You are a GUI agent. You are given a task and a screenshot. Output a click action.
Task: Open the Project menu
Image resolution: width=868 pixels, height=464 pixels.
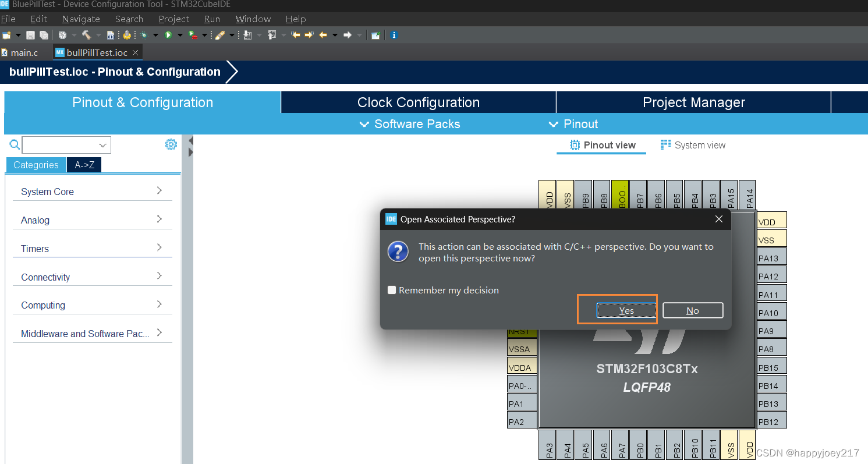coord(173,19)
